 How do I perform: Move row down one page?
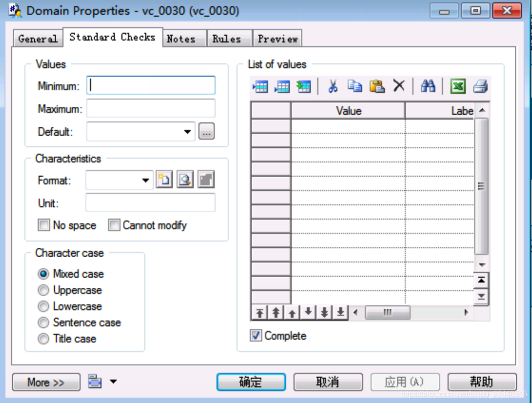(325, 312)
